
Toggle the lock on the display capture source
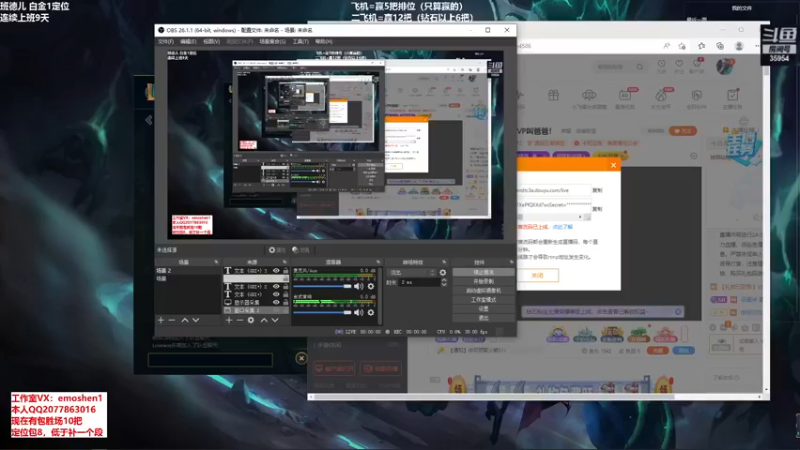(x=285, y=302)
